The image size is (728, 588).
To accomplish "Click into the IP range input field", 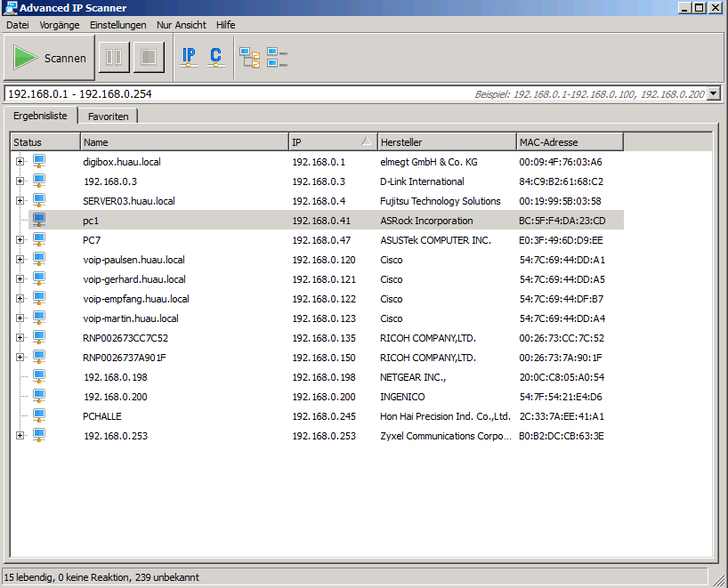I will tap(222, 93).
